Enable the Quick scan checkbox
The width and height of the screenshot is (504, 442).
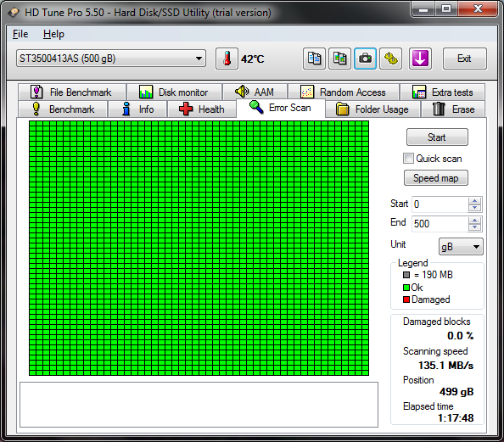[x=408, y=159]
